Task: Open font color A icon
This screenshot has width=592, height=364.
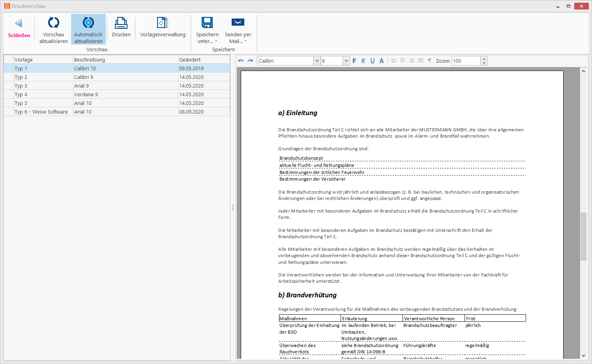Action: (x=382, y=61)
